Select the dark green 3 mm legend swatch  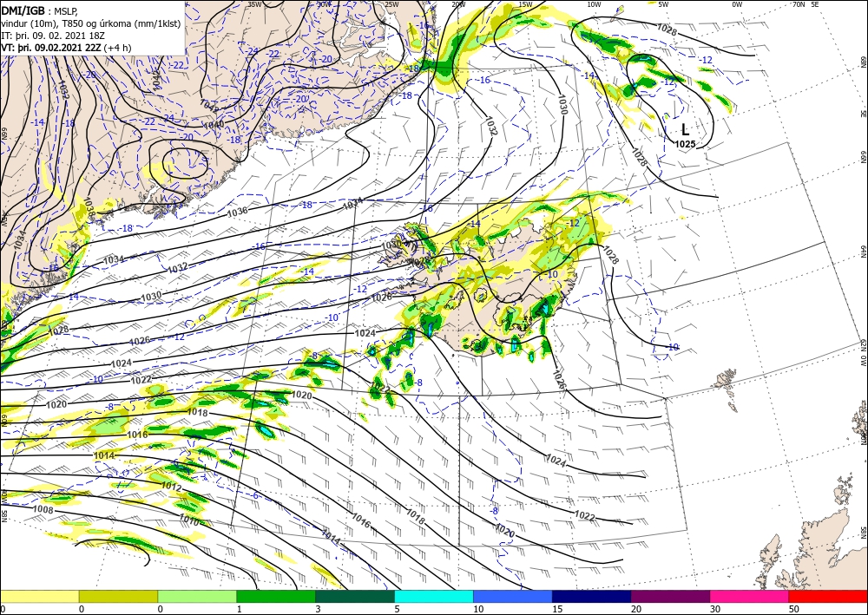point(355,596)
